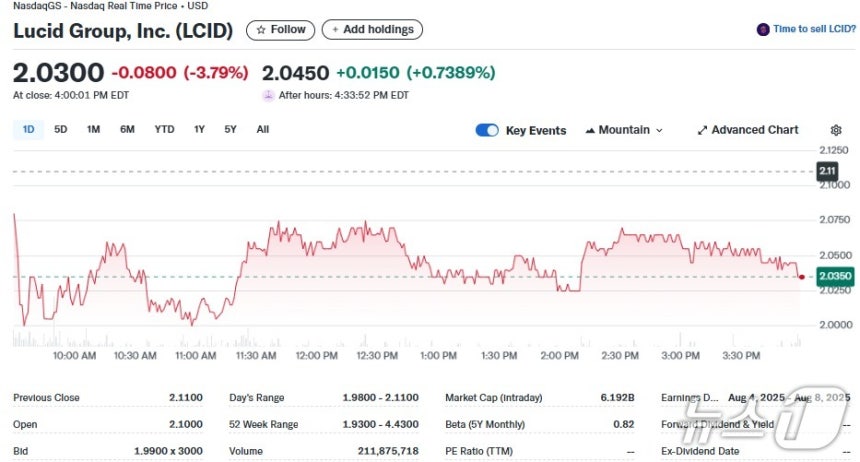Expand the truncated Earnings Date label
The height and width of the screenshot is (462, 860).
(689, 397)
